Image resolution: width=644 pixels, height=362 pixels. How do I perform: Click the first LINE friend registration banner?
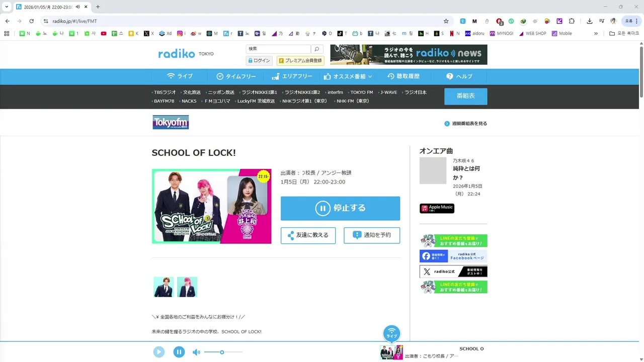click(x=453, y=241)
